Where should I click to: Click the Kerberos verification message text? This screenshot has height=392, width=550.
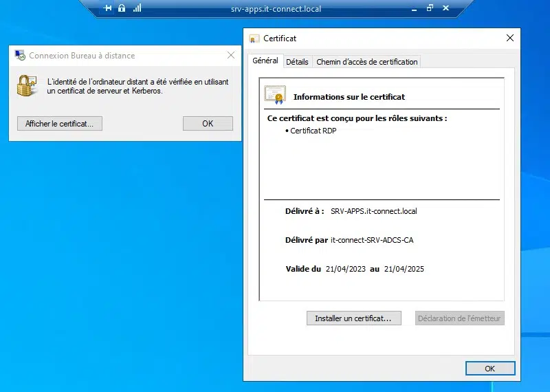click(x=138, y=87)
